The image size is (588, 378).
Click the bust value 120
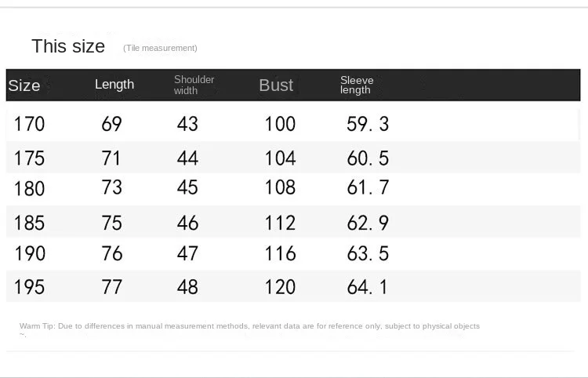(x=280, y=286)
